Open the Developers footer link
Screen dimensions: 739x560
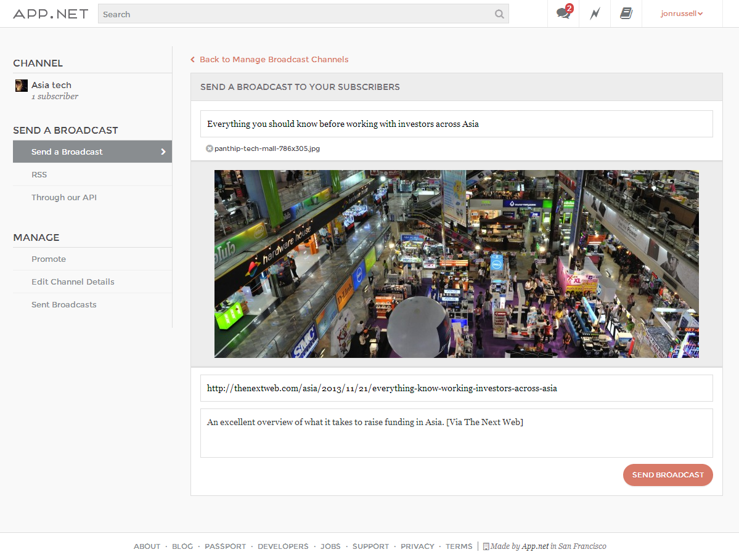click(283, 546)
